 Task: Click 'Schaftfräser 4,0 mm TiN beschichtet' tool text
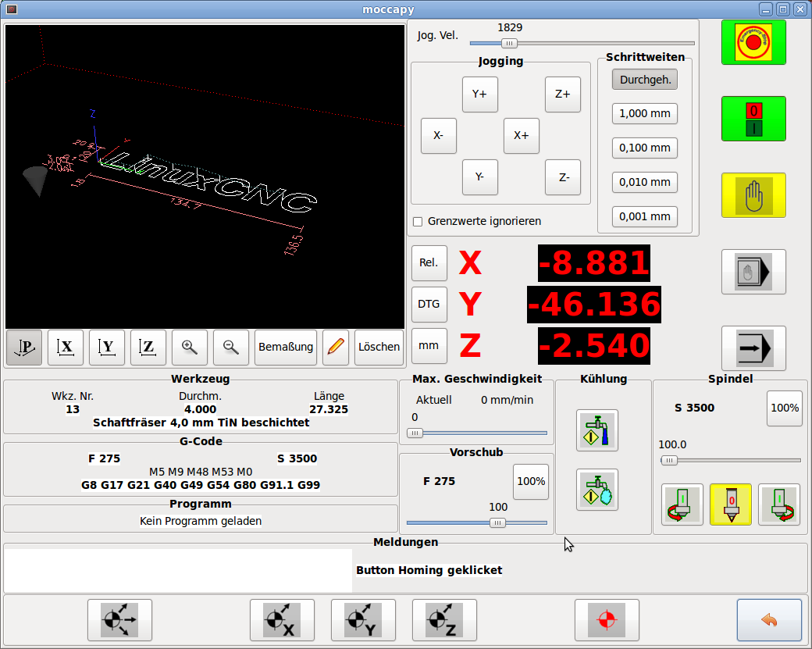click(201, 423)
